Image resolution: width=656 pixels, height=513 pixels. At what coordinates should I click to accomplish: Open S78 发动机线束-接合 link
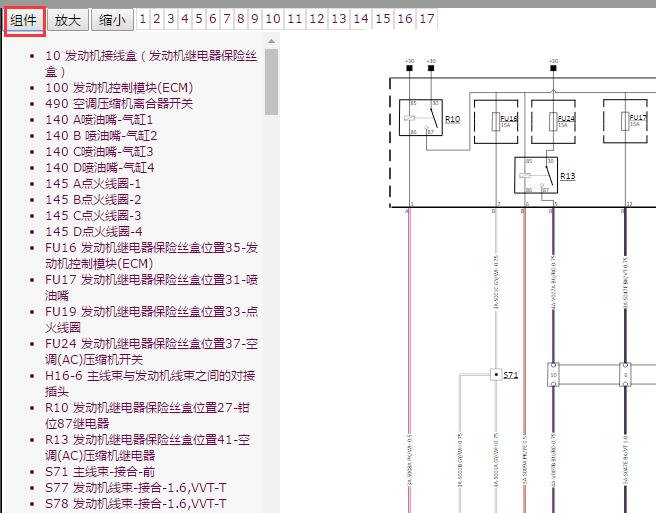click(x=136, y=504)
